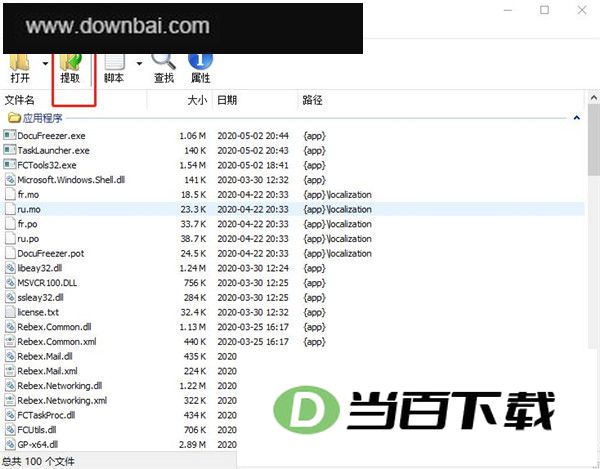
Task: Click the file name text FCTools32.exe
Action: [x=47, y=165]
